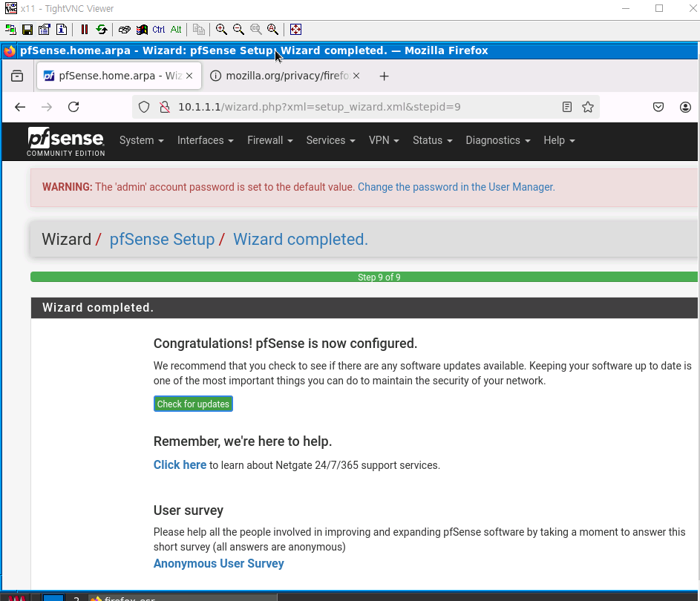
Task: Pause the VNC session with red bars icon
Action: coord(85,30)
